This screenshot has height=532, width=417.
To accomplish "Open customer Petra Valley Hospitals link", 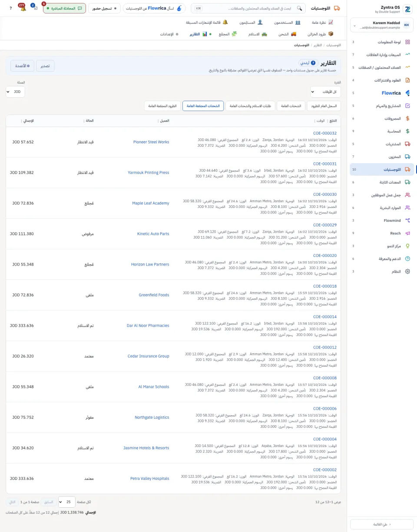I will click(x=149, y=479).
